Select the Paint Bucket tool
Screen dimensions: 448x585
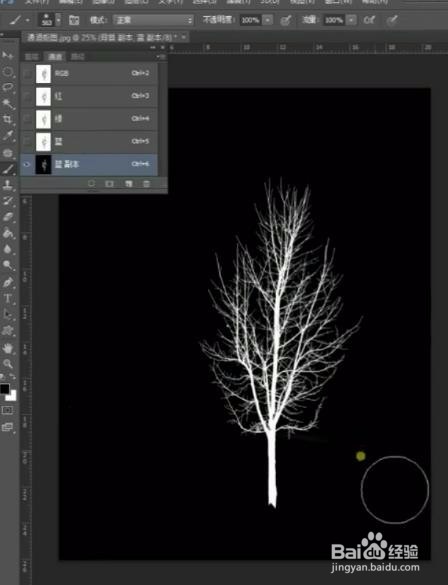coord(7,233)
